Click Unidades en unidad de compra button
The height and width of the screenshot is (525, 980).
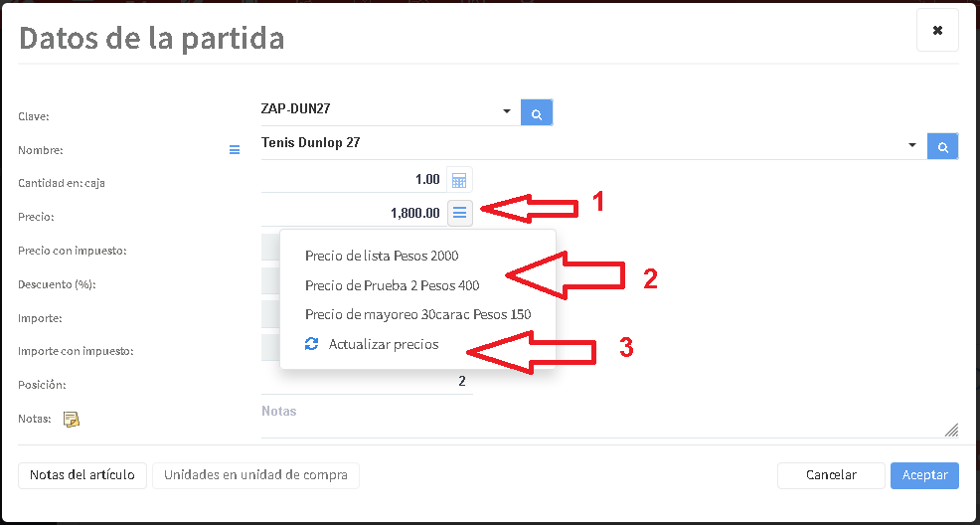pyautogui.click(x=255, y=475)
